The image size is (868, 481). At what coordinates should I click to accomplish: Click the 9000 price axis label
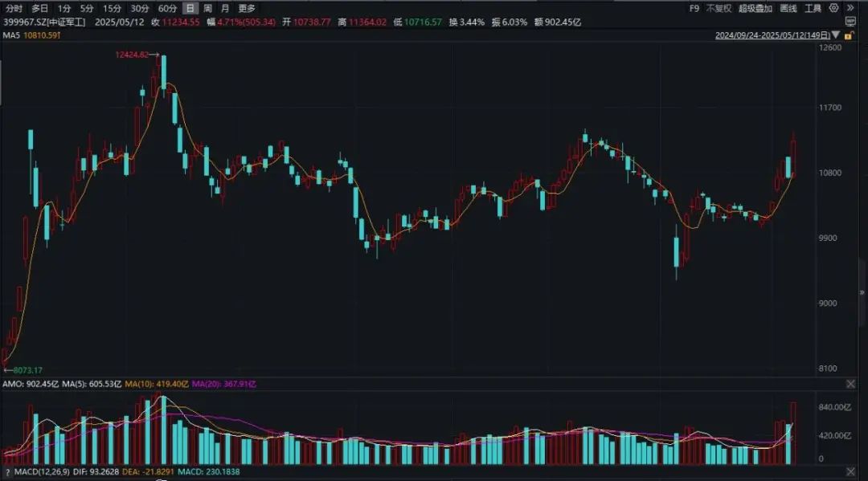(828, 303)
